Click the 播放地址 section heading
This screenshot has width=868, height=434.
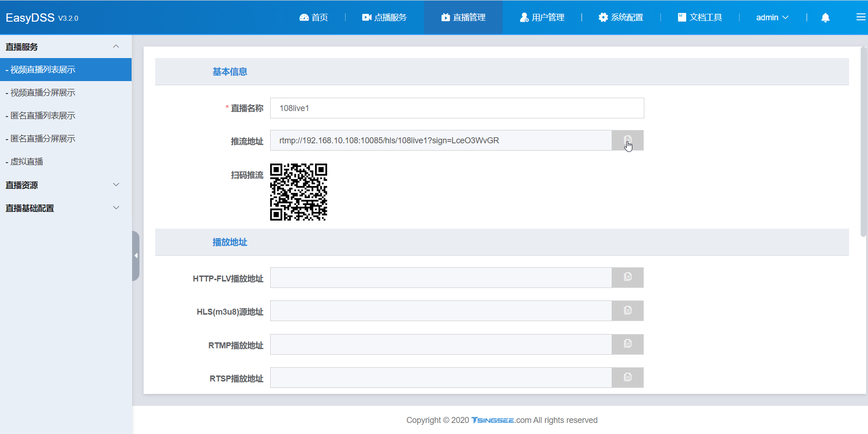click(230, 242)
